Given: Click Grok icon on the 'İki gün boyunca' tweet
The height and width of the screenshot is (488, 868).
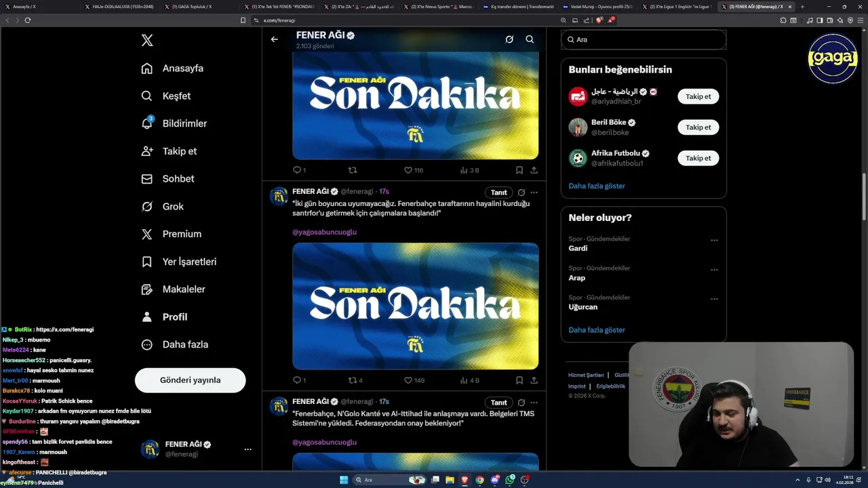Looking at the screenshot, I should 521,192.
